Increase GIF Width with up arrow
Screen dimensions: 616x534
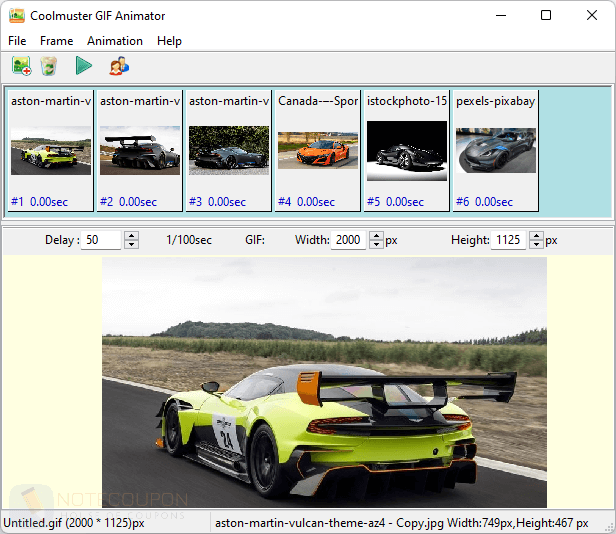376,236
